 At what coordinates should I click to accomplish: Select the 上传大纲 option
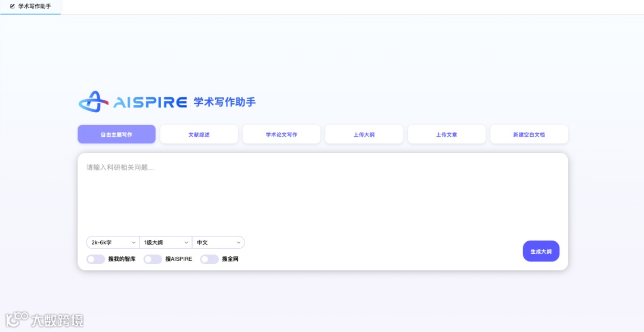click(x=364, y=134)
